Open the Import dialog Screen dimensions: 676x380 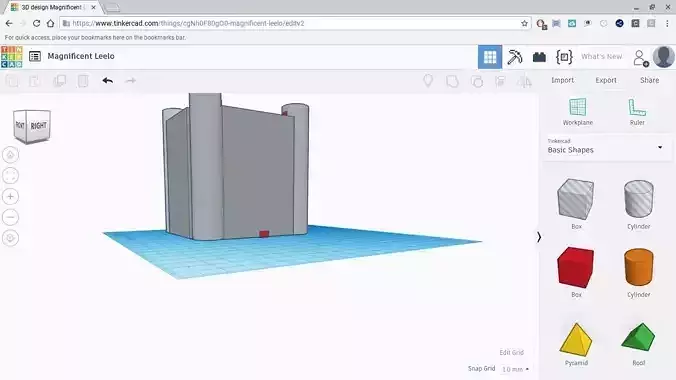[x=562, y=80]
